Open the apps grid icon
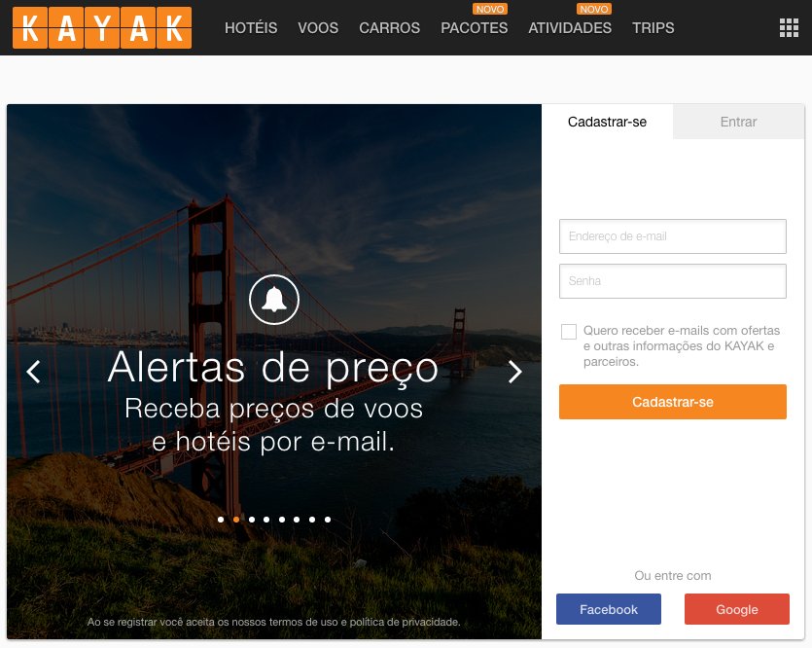Image resolution: width=812 pixels, height=648 pixels. (x=789, y=27)
